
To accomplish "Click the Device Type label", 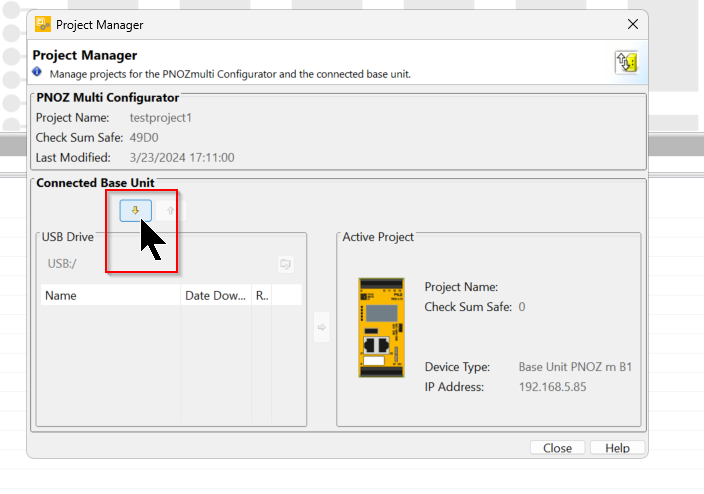I will (457, 367).
